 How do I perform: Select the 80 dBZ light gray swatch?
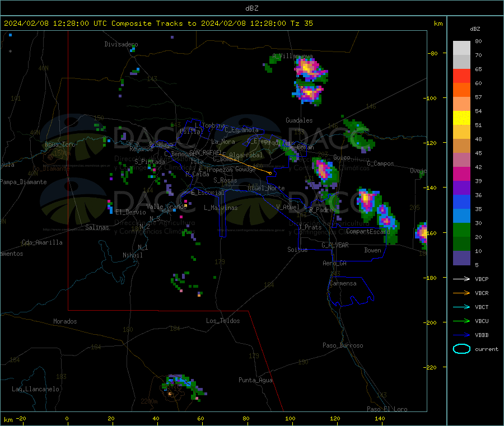461,48
